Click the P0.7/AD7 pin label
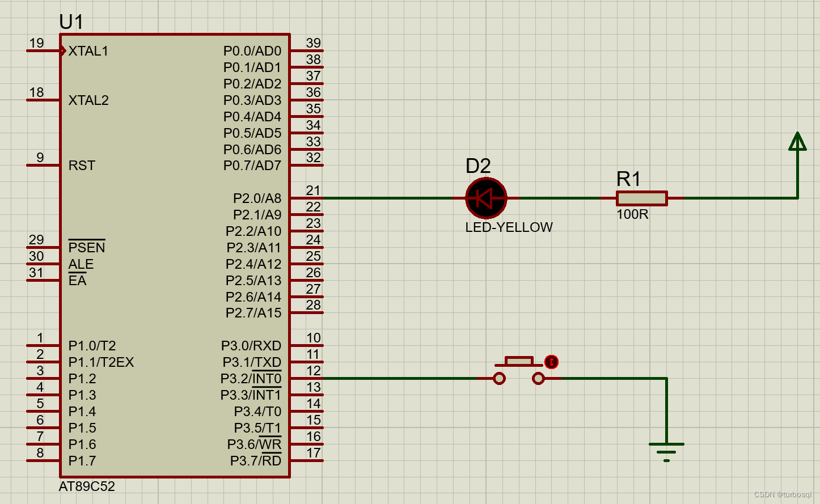Image resolution: width=820 pixels, height=504 pixels. tap(252, 166)
